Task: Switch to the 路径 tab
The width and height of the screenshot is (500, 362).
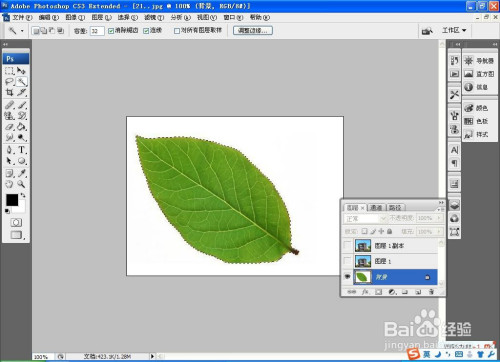Action: click(395, 208)
